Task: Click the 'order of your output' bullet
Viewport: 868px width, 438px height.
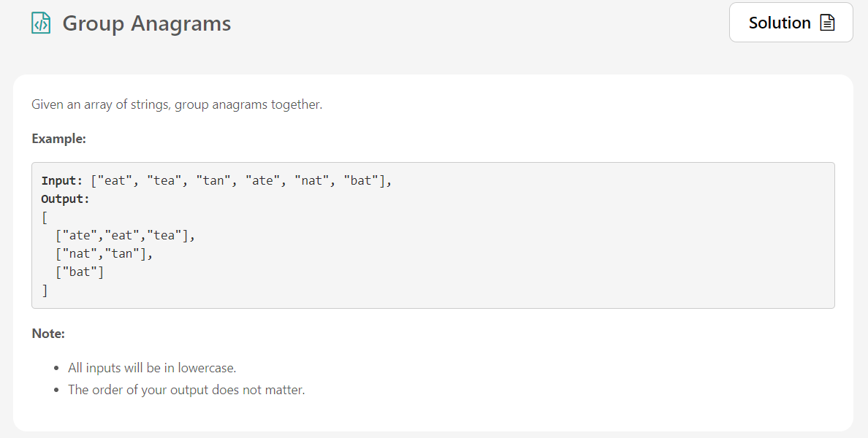Action: point(186,390)
